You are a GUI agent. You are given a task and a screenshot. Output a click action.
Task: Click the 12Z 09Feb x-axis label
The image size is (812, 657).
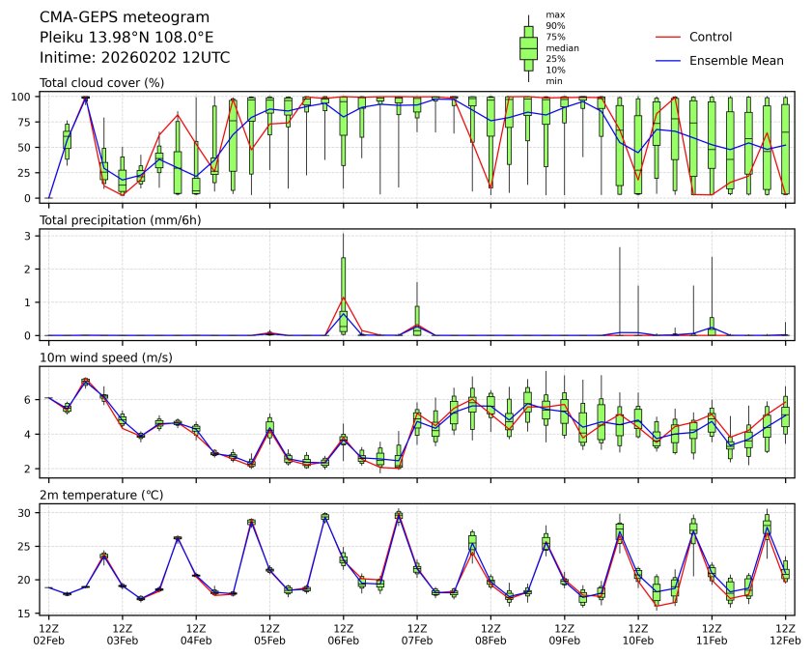tap(564, 634)
